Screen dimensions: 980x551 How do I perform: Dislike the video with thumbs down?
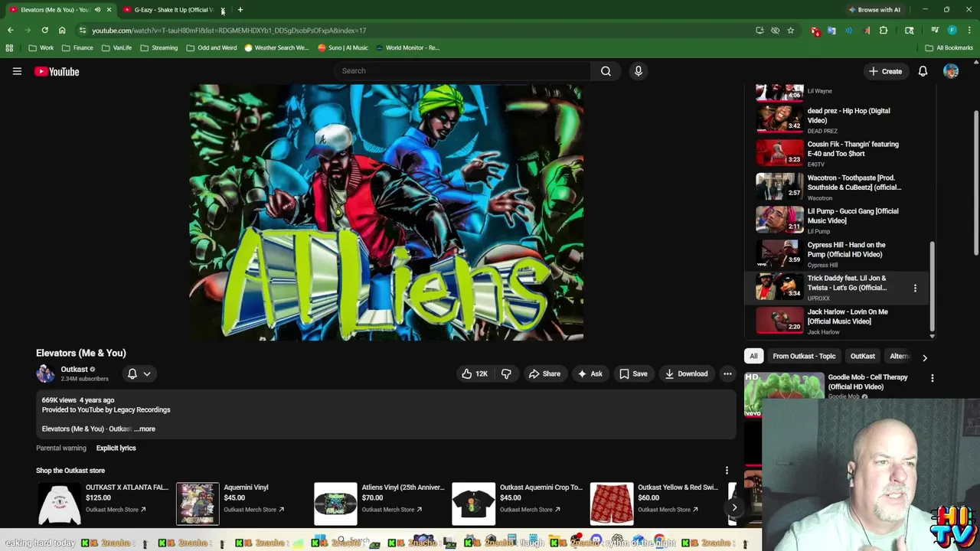click(x=506, y=373)
